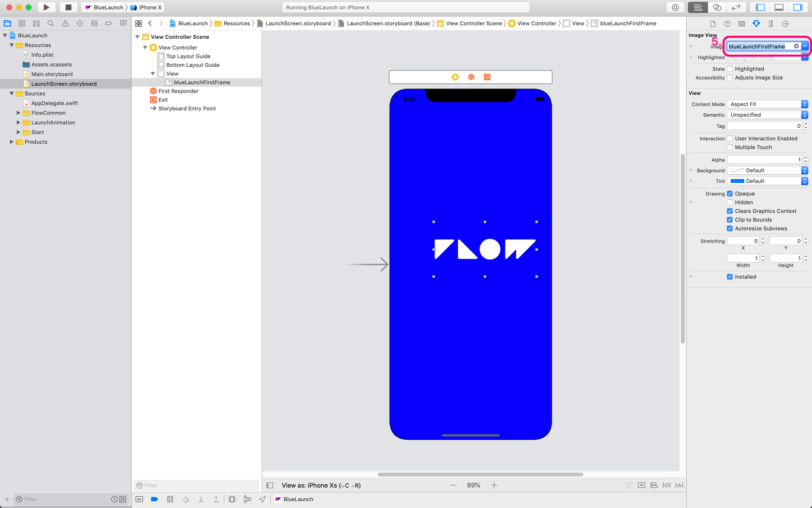The height and width of the screenshot is (508, 812).
Task: Open the Semantic dropdown
Action: click(x=767, y=115)
